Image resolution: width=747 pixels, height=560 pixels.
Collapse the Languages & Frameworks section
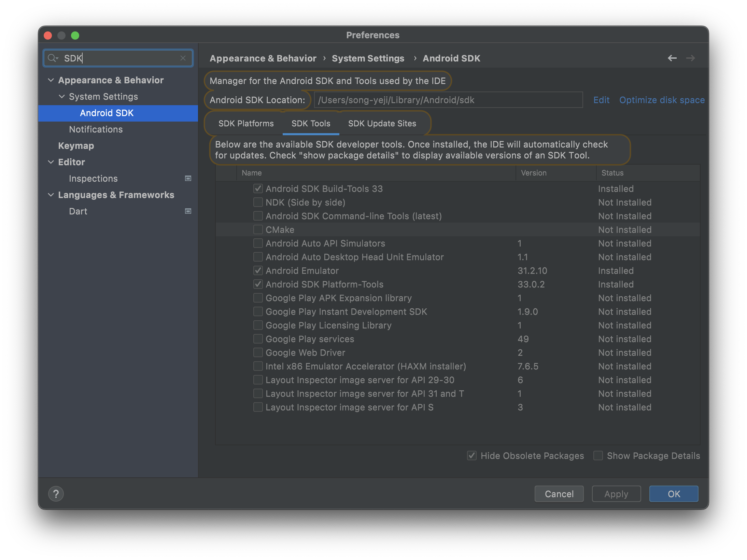click(x=51, y=195)
